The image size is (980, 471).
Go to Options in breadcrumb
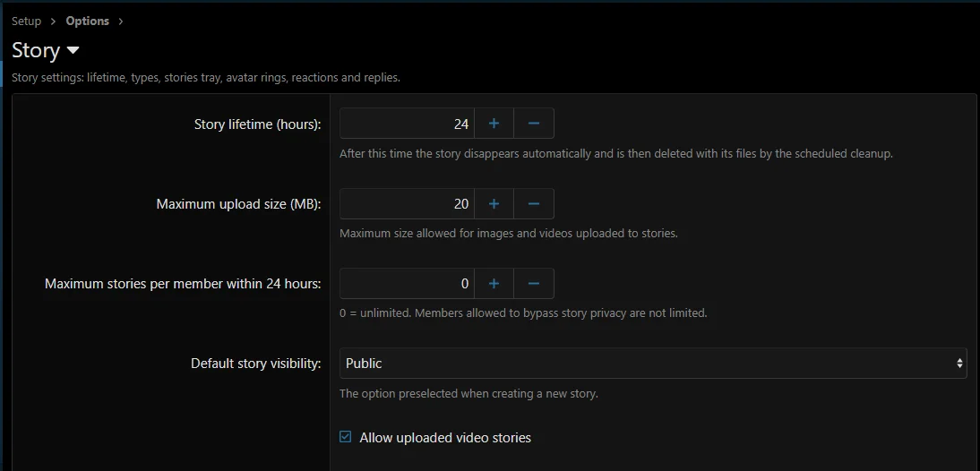click(88, 21)
